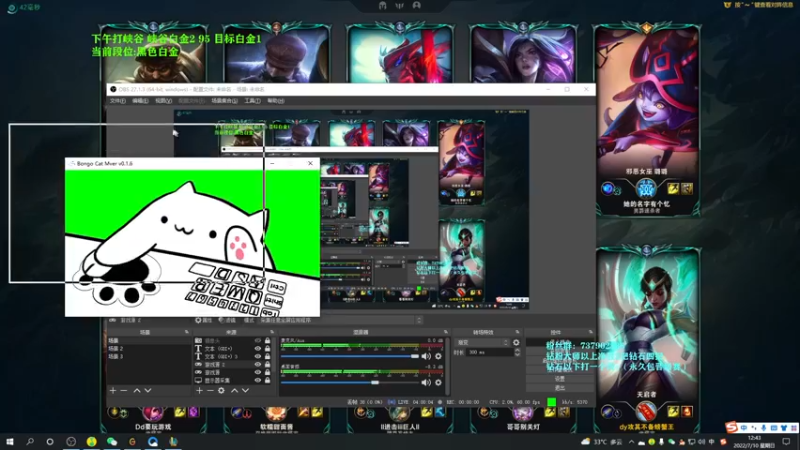The image size is (800, 450).
Task: Remove the selected scene with the minus icon
Action: click(123, 390)
